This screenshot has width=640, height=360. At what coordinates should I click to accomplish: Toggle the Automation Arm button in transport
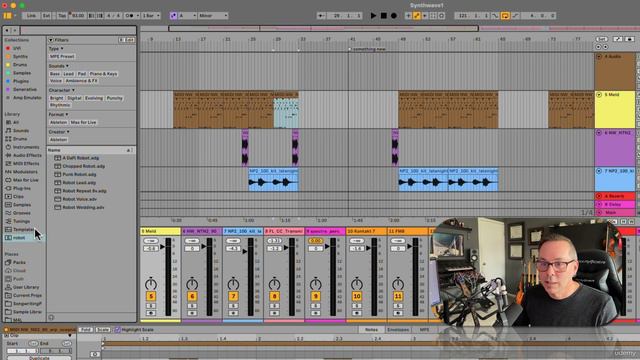(x=416, y=16)
